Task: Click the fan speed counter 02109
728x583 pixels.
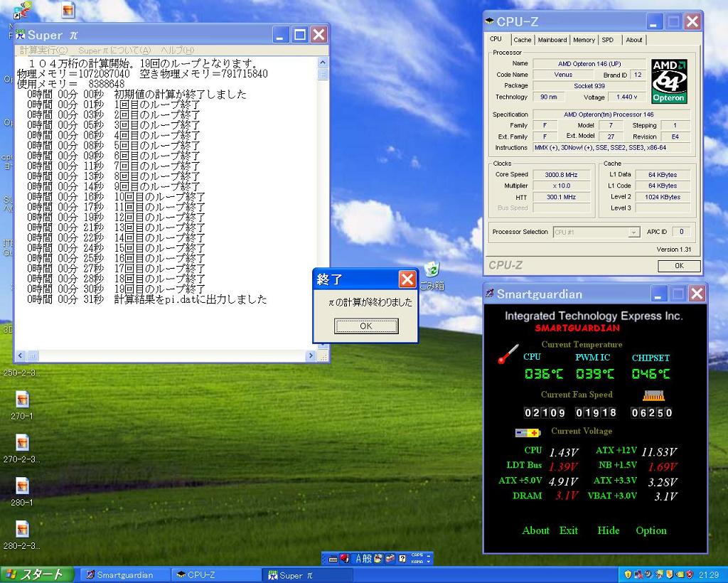Action: (545, 412)
